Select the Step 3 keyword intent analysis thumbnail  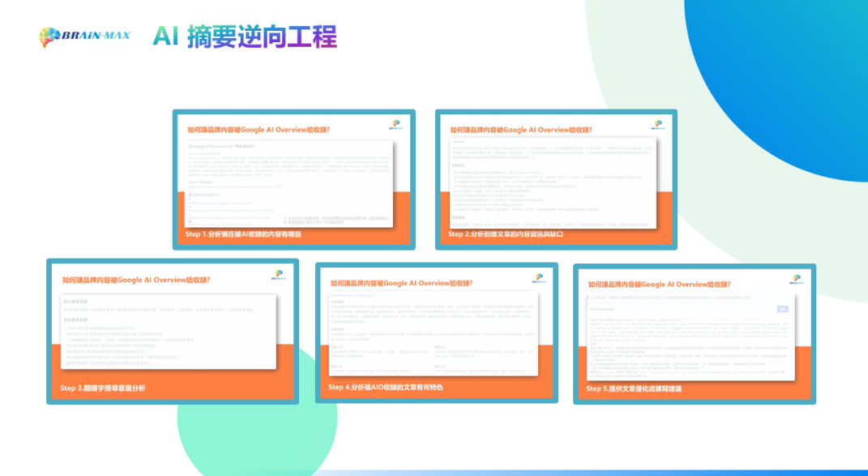172,331
